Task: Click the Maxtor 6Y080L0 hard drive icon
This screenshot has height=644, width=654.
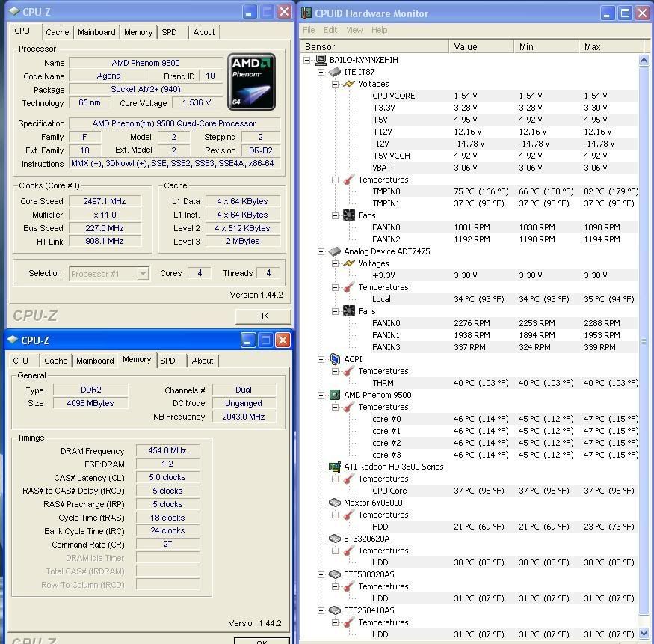Action: 335,503
